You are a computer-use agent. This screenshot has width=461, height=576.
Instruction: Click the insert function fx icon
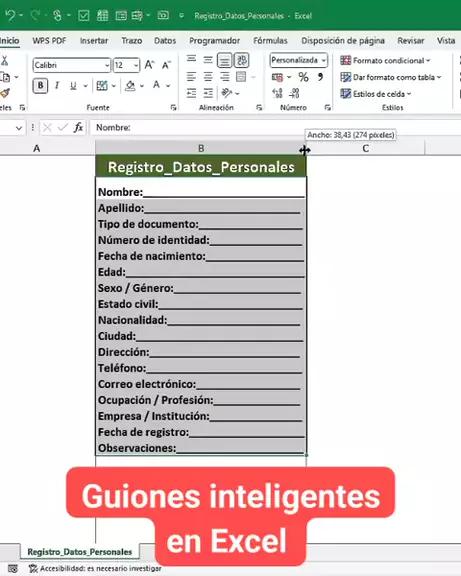pos(78,127)
